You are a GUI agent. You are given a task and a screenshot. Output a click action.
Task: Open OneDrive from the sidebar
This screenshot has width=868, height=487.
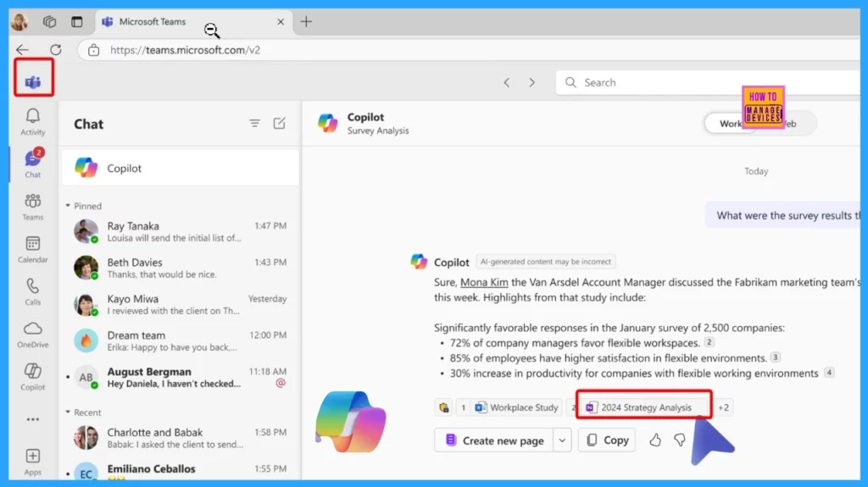click(x=33, y=335)
